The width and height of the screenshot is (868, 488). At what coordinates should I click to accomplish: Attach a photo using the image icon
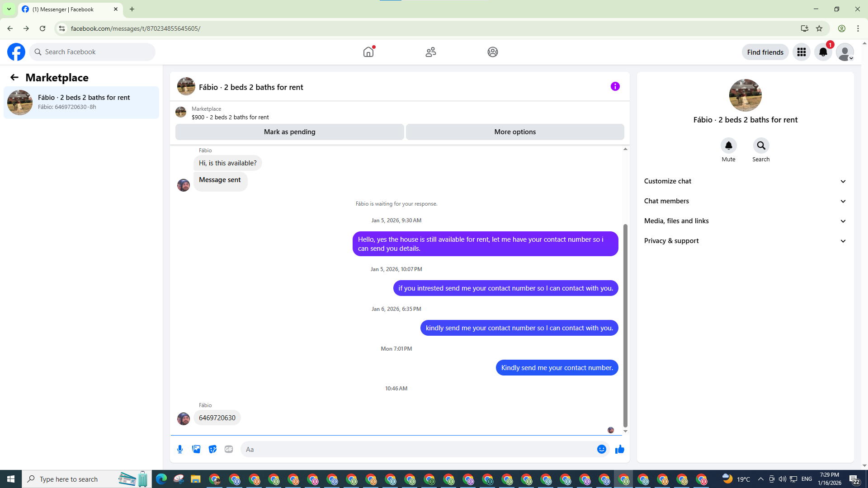196,449
